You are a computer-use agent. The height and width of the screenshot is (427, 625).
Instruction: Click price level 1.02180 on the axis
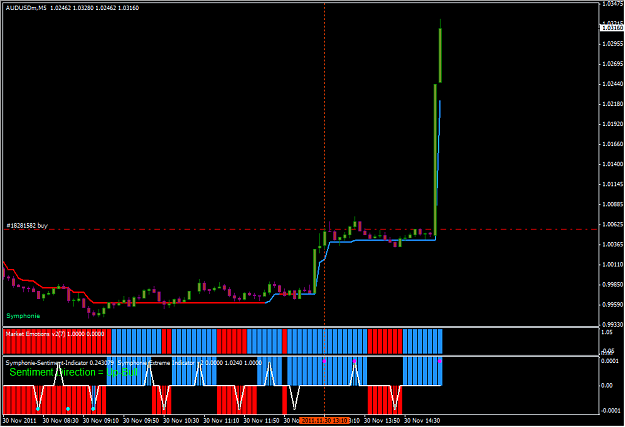pyautogui.click(x=613, y=104)
